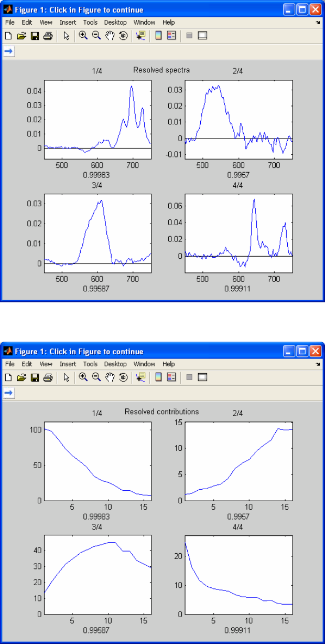325x644 pixels.
Task: Show Plot Tools icon in Resolved contributions window
Action: tap(203, 377)
